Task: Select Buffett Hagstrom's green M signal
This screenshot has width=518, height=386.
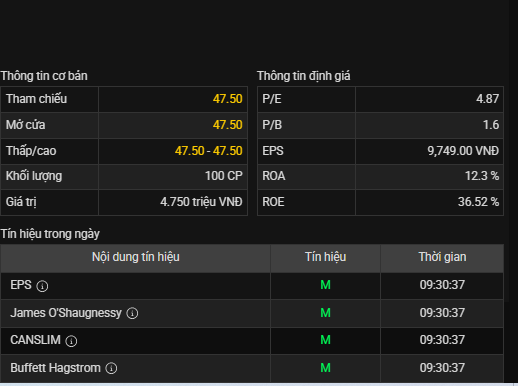Action: tap(325, 368)
